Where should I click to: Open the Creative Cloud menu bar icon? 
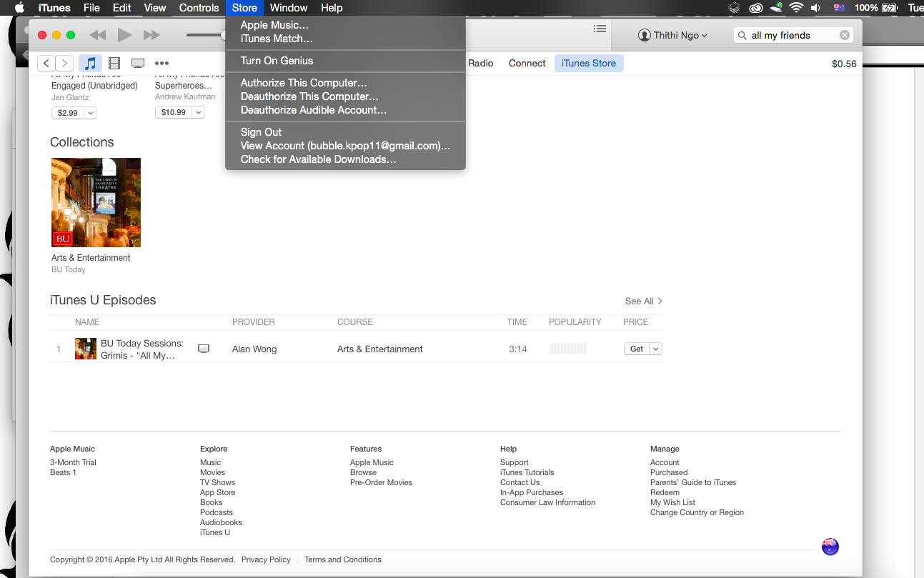(x=755, y=8)
